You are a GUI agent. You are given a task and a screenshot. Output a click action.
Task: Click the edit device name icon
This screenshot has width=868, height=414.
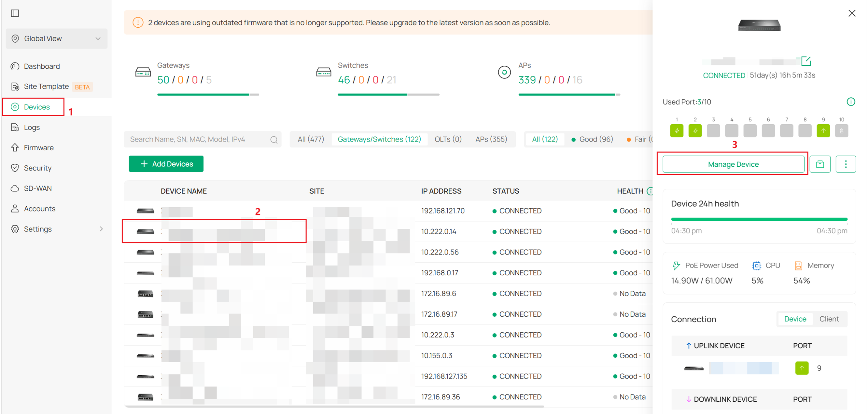point(806,61)
